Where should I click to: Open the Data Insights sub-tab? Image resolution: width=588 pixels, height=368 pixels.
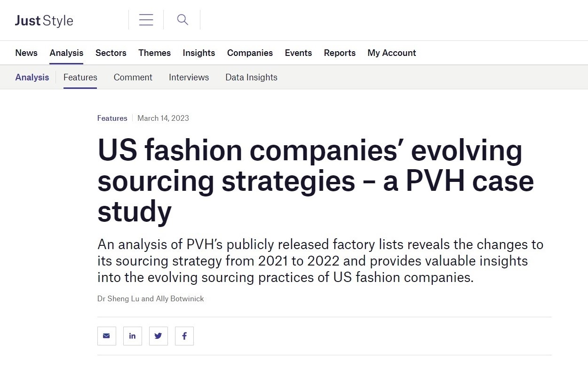tap(251, 78)
